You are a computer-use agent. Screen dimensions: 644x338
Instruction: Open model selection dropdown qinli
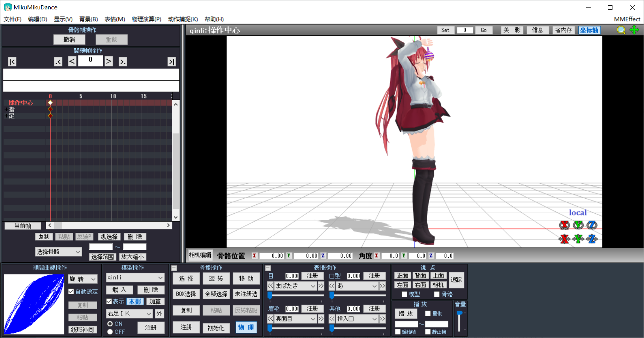[x=135, y=278]
